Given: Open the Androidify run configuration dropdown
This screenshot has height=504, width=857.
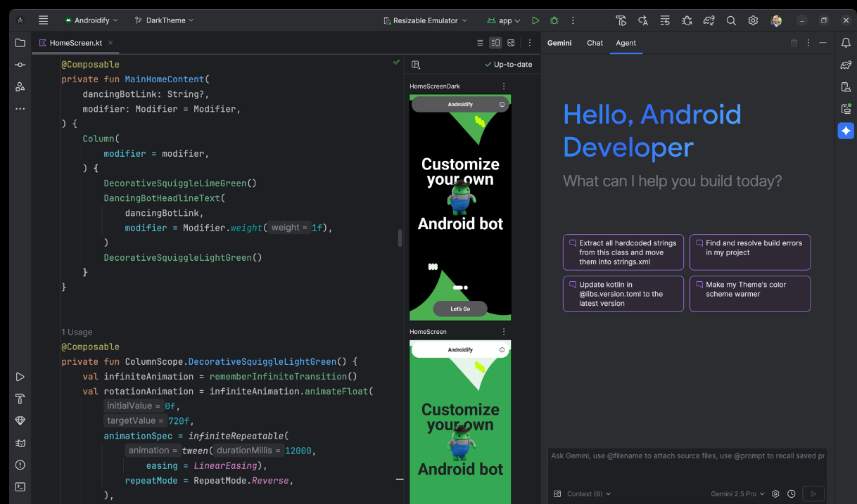Looking at the screenshot, I should [x=90, y=20].
